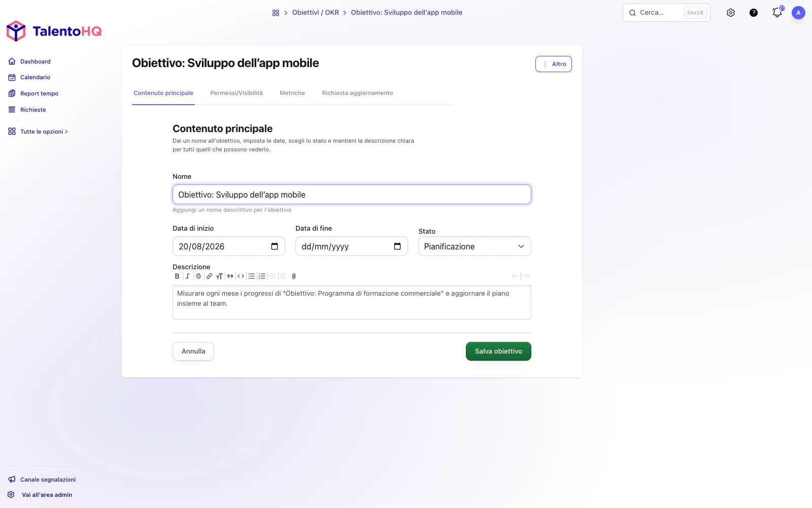Switch to the Metriche tab

point(292,93)
